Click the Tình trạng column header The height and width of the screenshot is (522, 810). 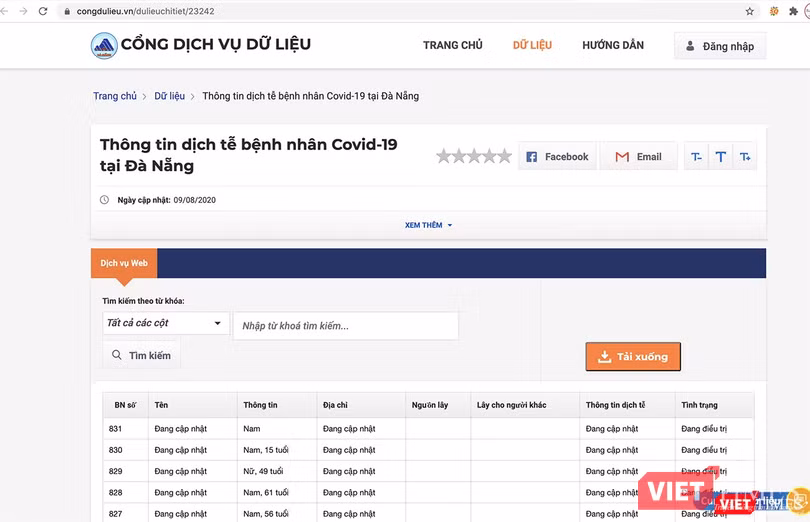pos(714,405)
